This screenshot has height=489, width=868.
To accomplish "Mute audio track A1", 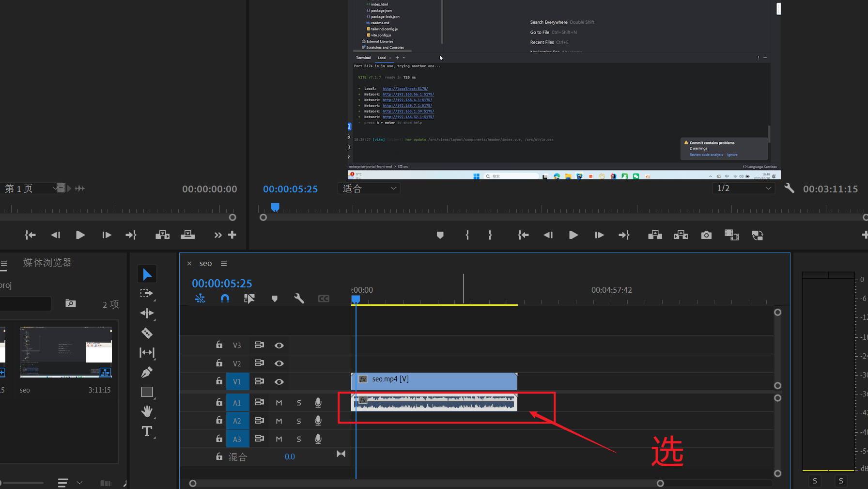I will 279,403.
